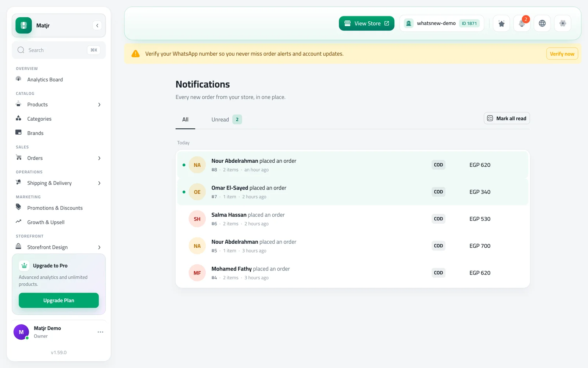This screenshot has width=588, height=368.
Task: Click the Growth & Upsell trend icon
Action: tap(18, 222)
